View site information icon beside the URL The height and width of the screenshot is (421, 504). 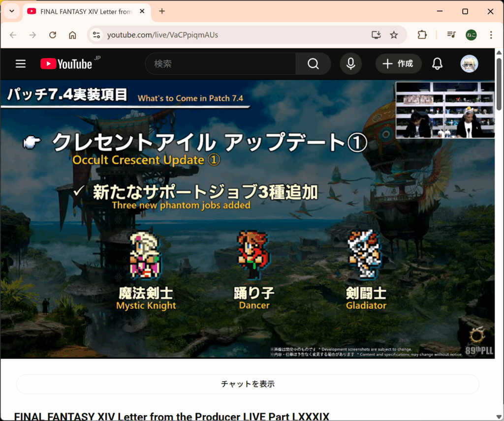96,35
